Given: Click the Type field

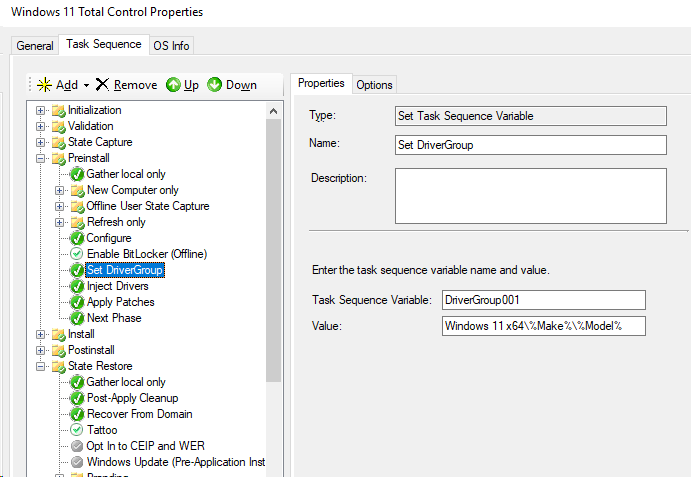Looking at the screenshot, I should point(531,116).
